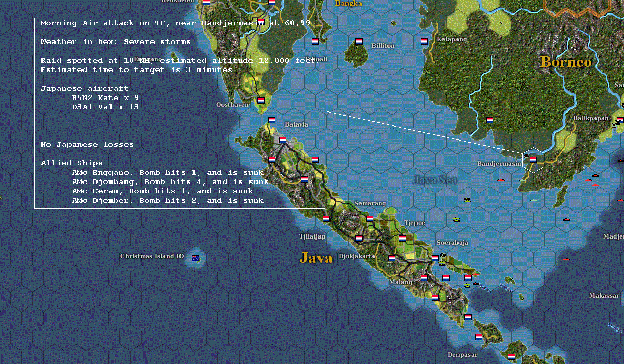The width and height of the screenshot is (624, 364).
Task: Click 'Estimated time to target is 3 minutes'
Action: point(136,69)
